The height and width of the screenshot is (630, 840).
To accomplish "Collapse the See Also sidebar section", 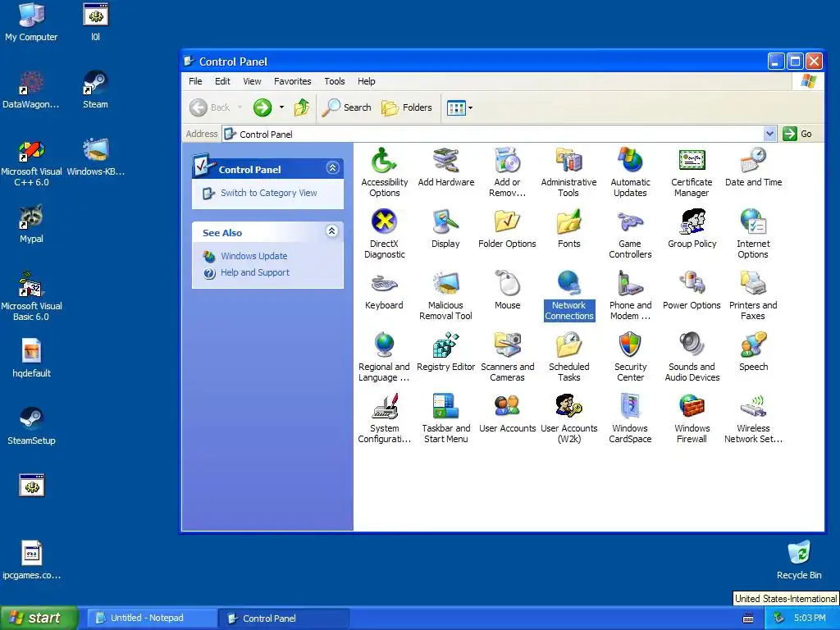I will [332, 231].
